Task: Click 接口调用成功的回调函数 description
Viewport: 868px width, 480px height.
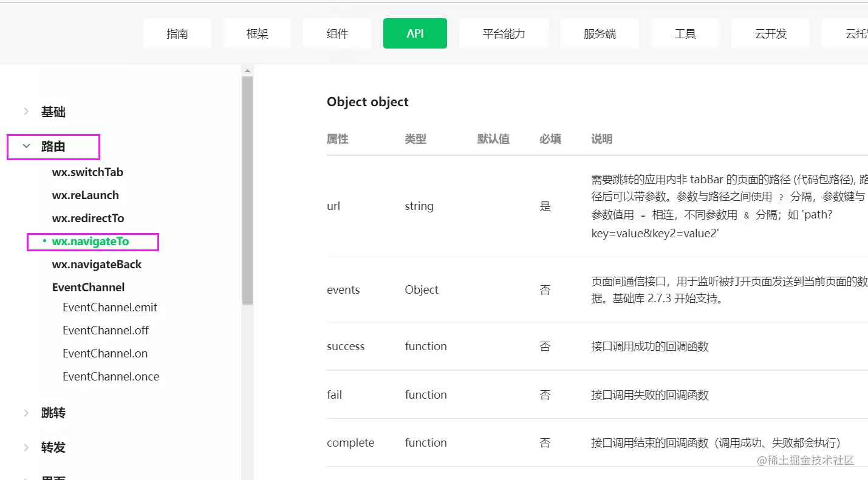Action: [x=650, y=346]
